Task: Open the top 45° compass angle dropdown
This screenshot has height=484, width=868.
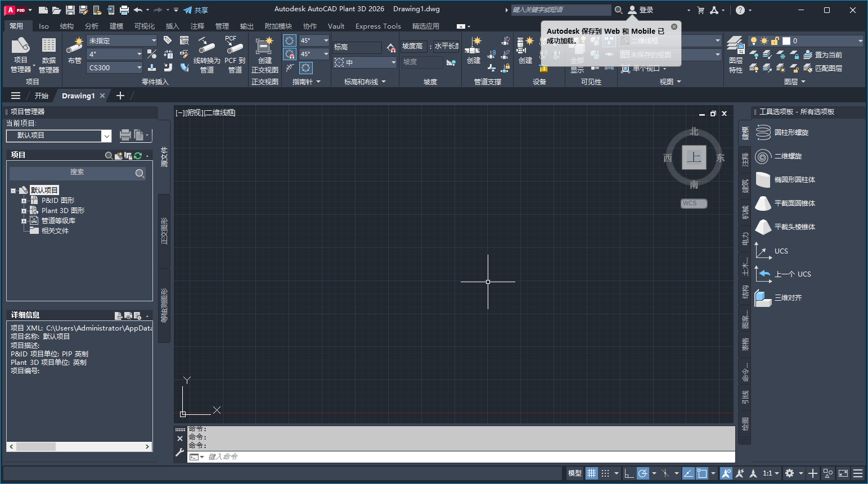Action: [x=314, y=40]
